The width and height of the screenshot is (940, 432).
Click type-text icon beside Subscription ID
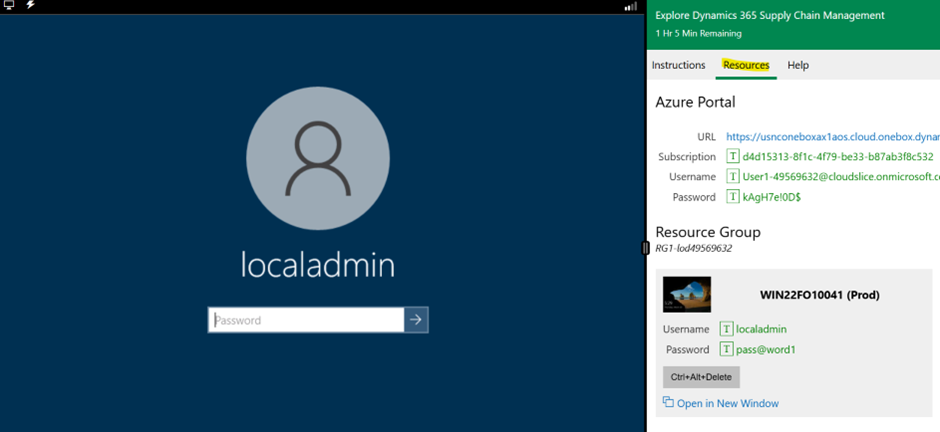tap(733, 156)
